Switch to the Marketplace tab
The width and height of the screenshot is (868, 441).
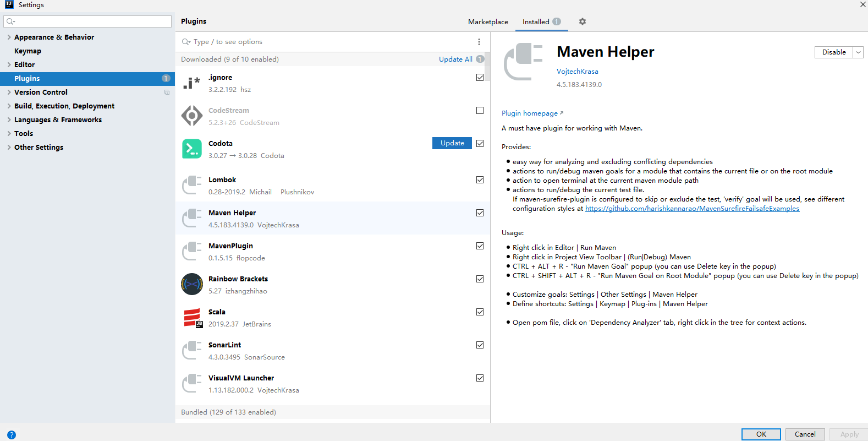click(488, 22)
